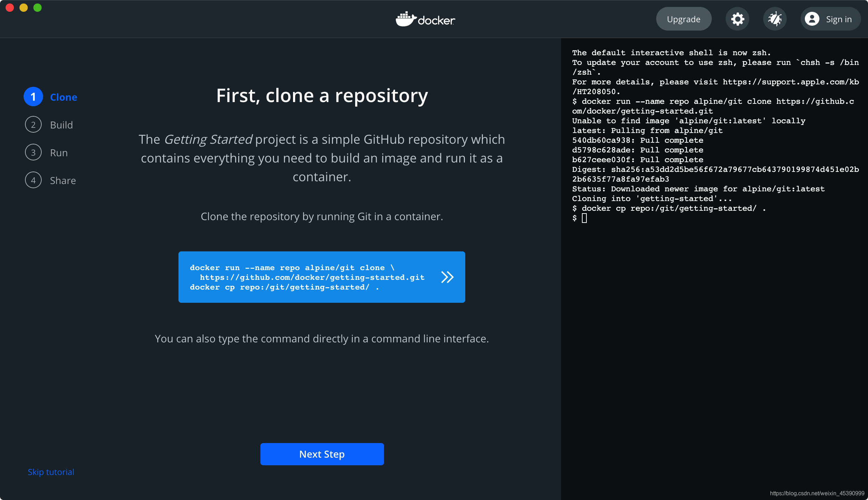868x500 pixels.
Task: Click the 'Status: Downloaded newer image' terminal line
Action: [x=698, y=189]
